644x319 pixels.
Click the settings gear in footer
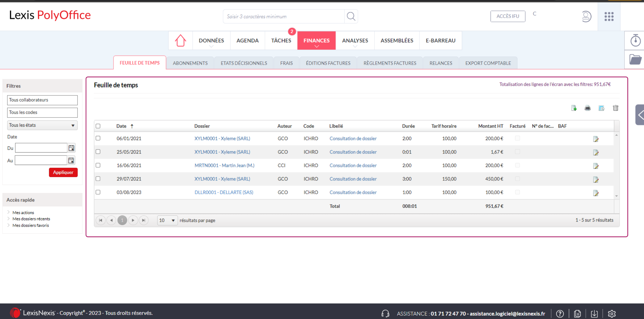click(x=611, y=314)
